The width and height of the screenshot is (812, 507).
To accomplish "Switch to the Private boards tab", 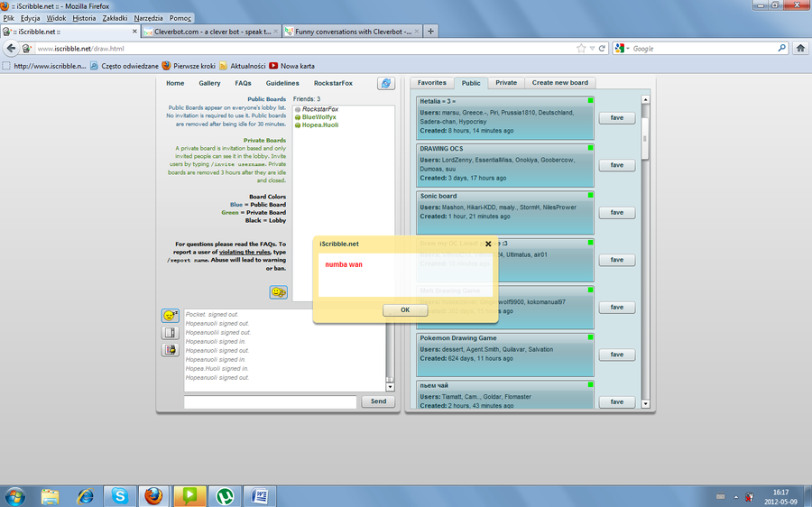I will [x=506, y=83].
